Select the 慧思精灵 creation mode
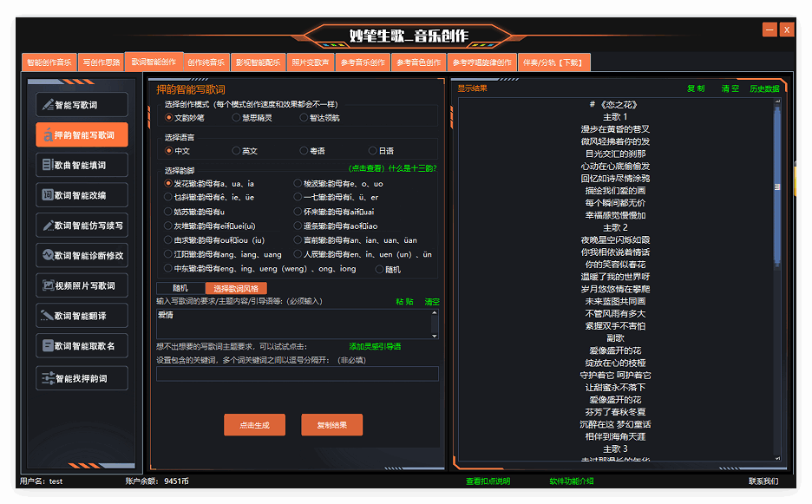 [x=237, y=118]
